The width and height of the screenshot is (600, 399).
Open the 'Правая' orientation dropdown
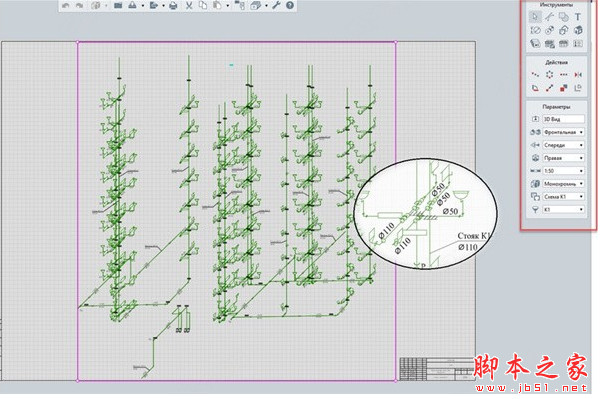(563, 158)
